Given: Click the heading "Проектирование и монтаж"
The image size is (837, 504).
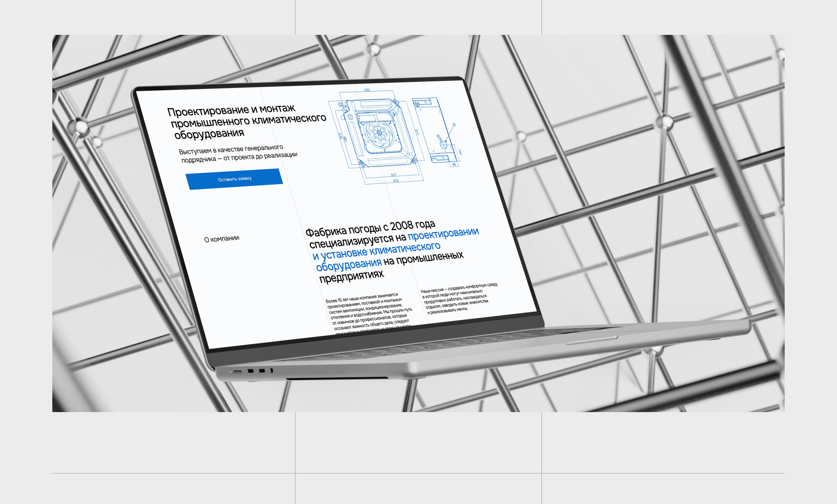Looking at the screenshot, I should tap(231, 110).
